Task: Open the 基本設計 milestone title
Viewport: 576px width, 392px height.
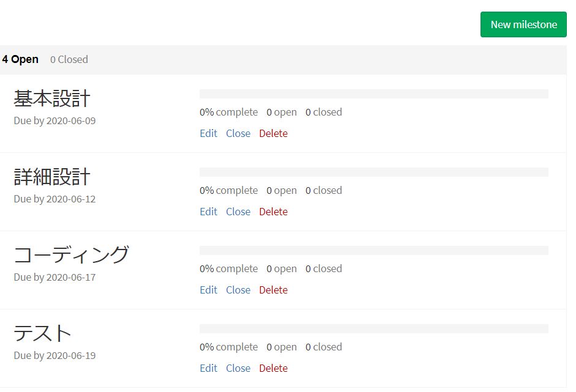Action: [52, 98]
